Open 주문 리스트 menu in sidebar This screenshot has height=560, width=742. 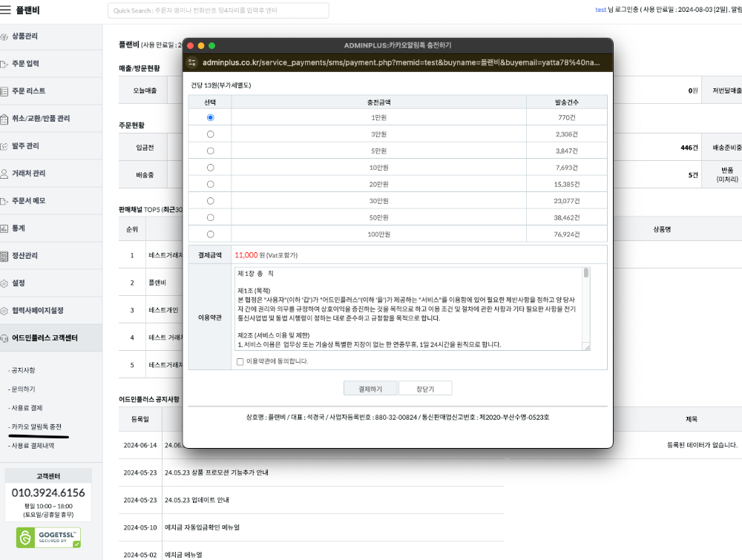[x=28, y=90]
